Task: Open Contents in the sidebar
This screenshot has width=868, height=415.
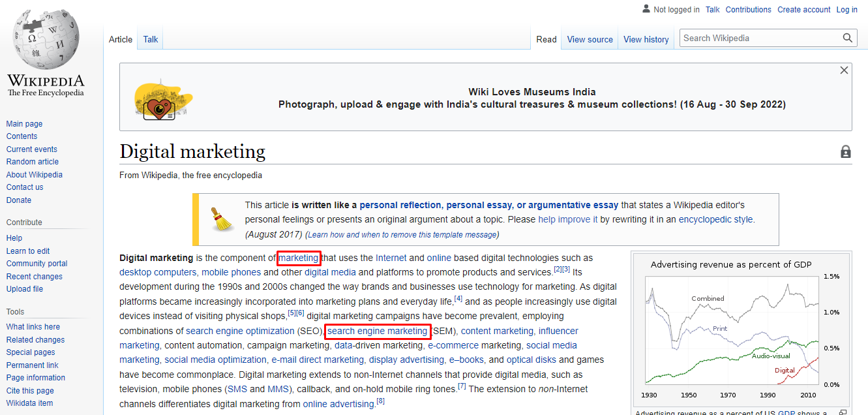Action: click(x=22, y=136)
